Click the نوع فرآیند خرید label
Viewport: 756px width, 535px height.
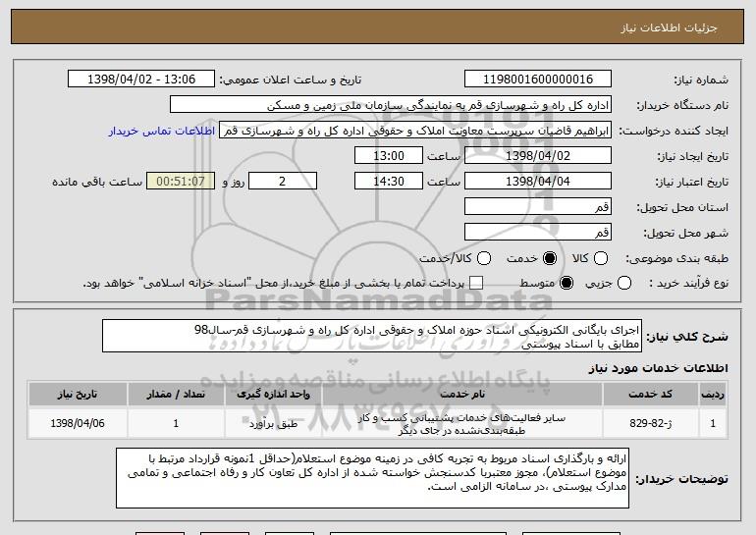688,284
